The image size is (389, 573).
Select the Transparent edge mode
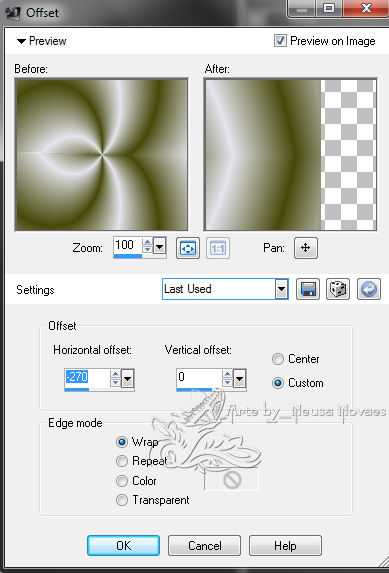(121, 500)
